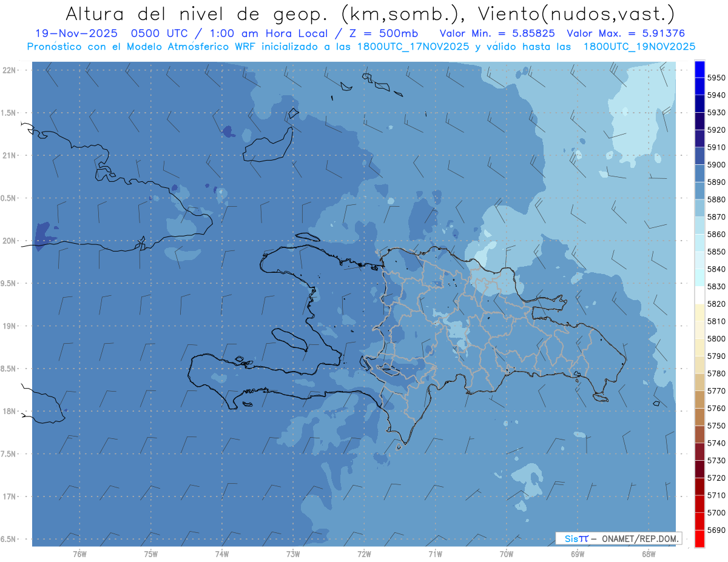Image resolution: width=728 pixels, height=562 pixels.
Task: Click the '73W' longitude label
Action: click(x=293, y=554)
